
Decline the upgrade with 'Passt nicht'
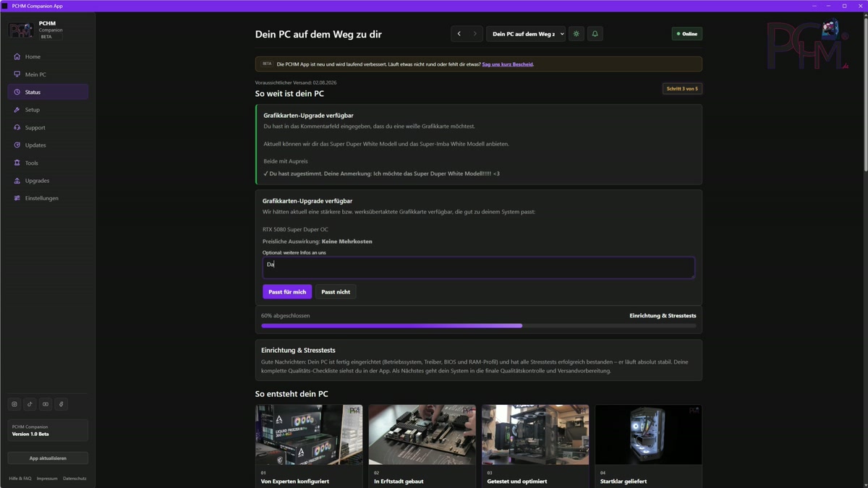tap(336, 292)
